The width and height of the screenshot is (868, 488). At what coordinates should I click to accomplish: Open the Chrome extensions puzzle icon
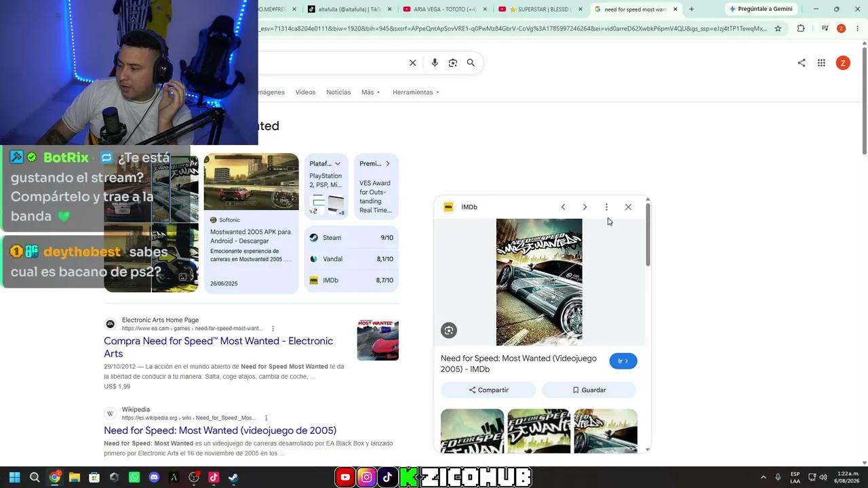(x=801, y=28)
